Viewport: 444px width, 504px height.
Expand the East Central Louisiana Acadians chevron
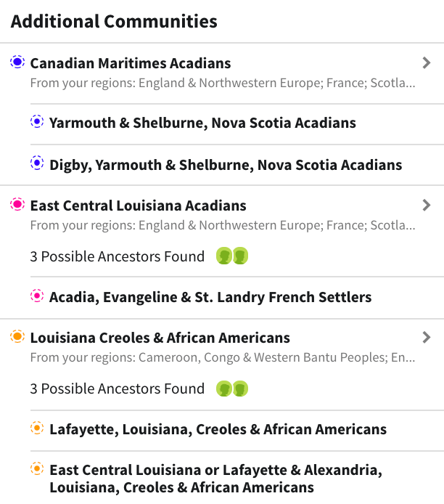(427, 206)
